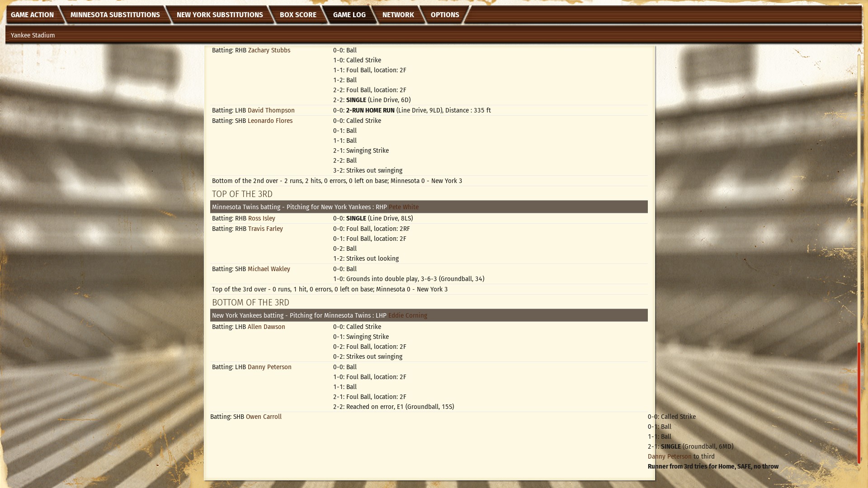
Task: Open New York Substitutions tab
Action: pyautogui.click(x=219, y=15)
